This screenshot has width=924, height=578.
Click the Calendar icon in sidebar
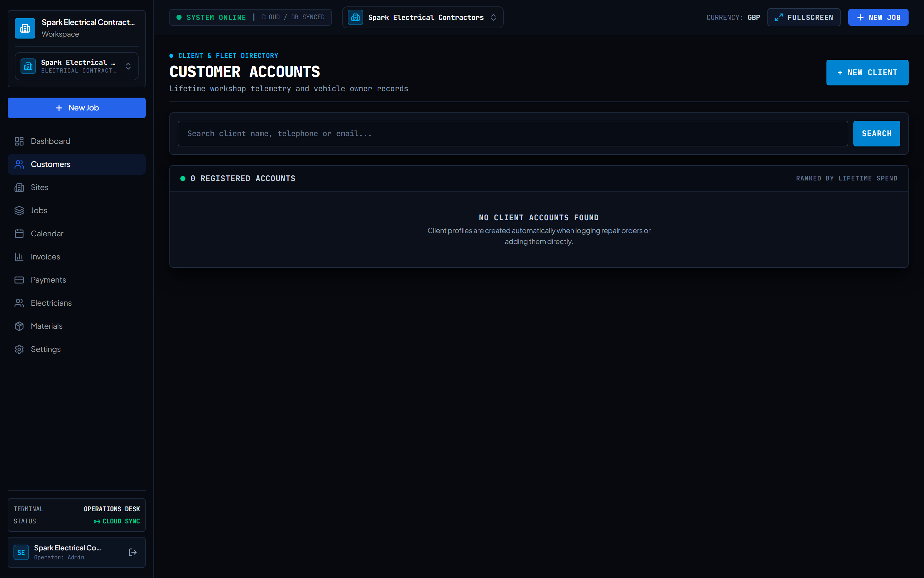(x=19, y=233)
